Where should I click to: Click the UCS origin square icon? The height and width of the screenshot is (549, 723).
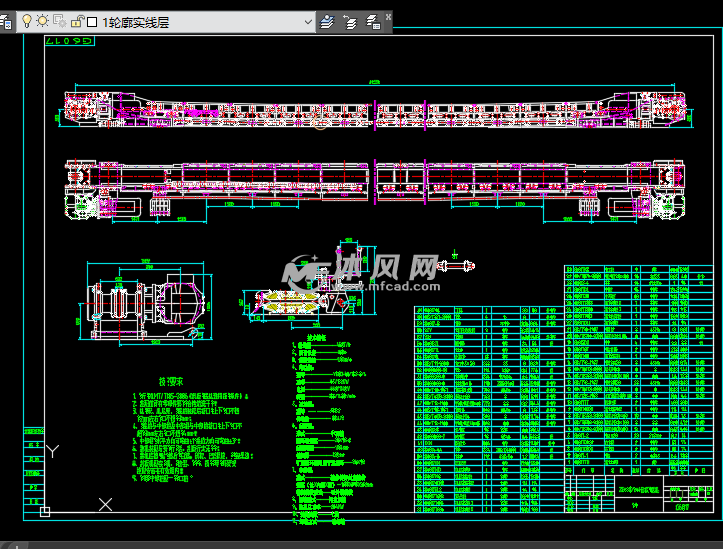[45, 512]
